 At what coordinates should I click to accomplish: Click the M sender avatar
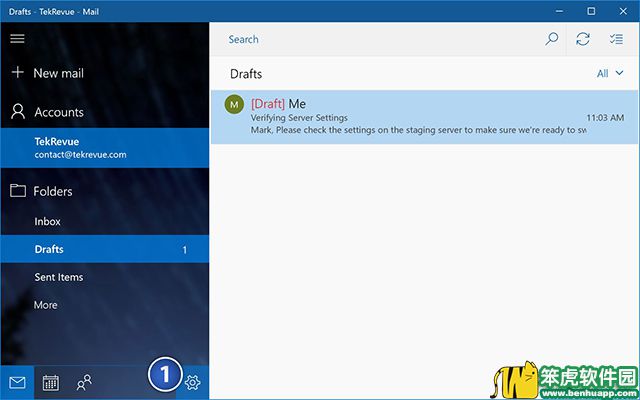[x=234, y=104]
